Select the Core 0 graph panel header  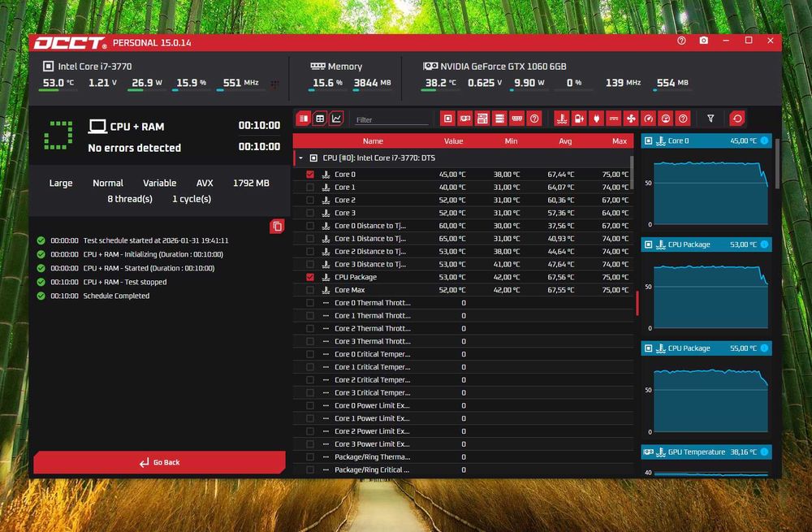tap(706, 141)
